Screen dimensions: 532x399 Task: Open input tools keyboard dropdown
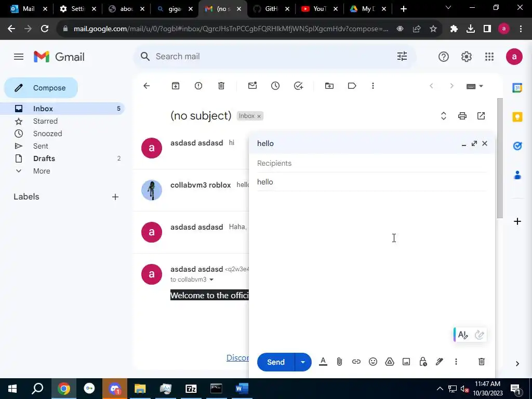point(475,86)
